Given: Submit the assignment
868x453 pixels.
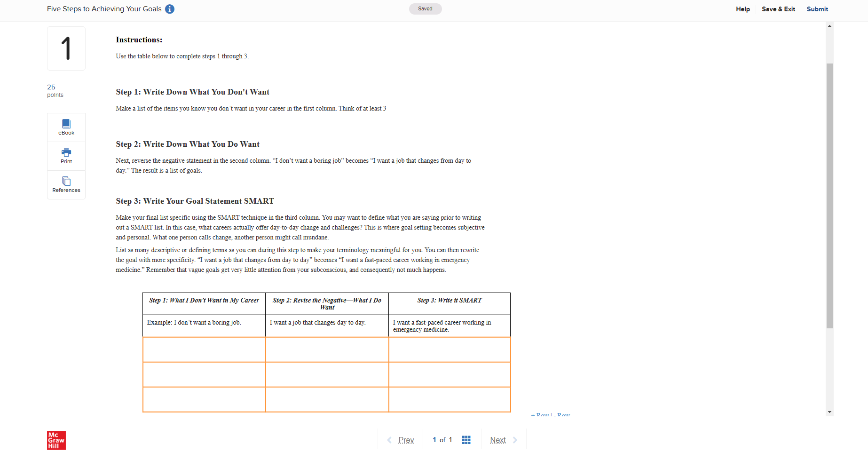Looking at the screenshot, I should coord(817,9).
